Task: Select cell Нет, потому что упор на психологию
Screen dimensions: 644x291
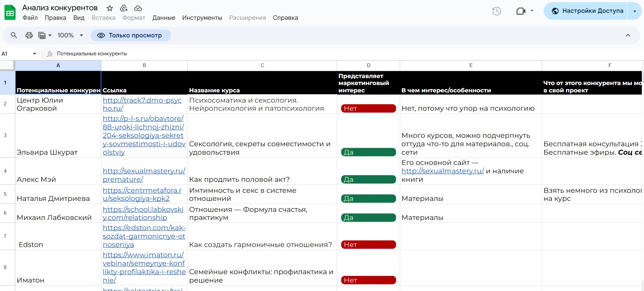Action: pos(471,104)
